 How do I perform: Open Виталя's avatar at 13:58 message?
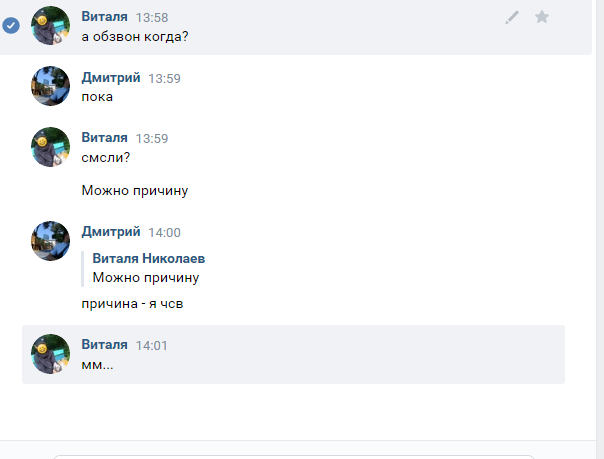pyautogui.click(x=50, y=25)
